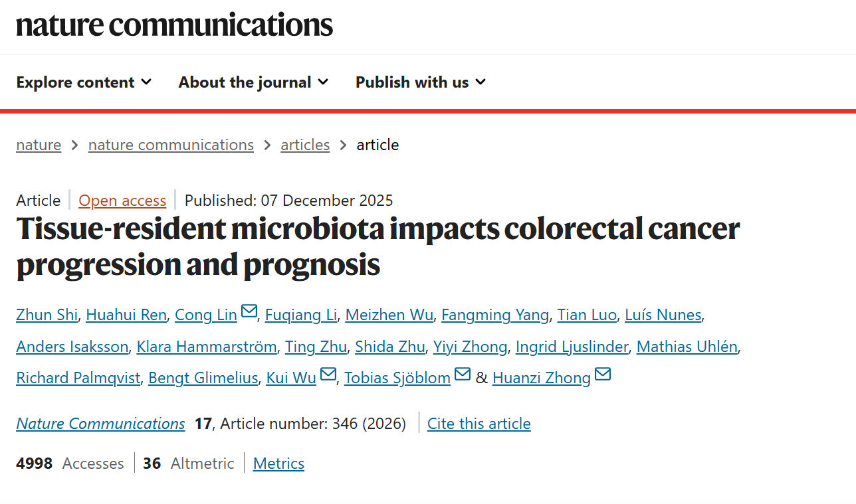Screen dimensions: 856x504
Task: Select author Bengt Glimelius link
Action: coord(203,378)
